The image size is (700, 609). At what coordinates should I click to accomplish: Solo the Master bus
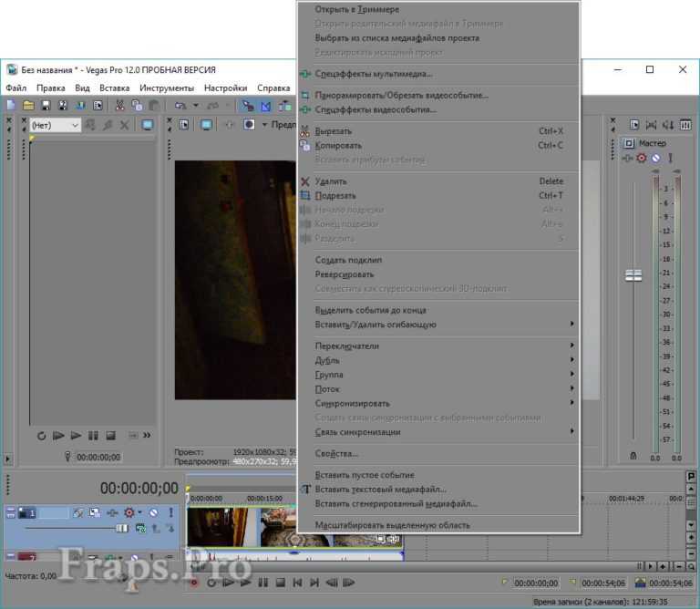670,158
